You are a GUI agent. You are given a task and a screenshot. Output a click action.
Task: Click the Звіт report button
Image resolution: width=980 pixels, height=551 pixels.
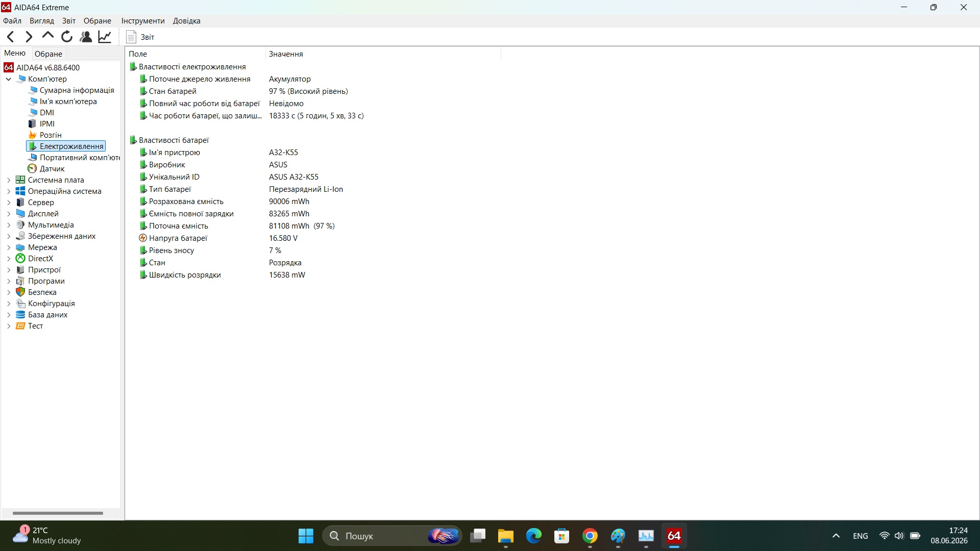tap(140, 37)
